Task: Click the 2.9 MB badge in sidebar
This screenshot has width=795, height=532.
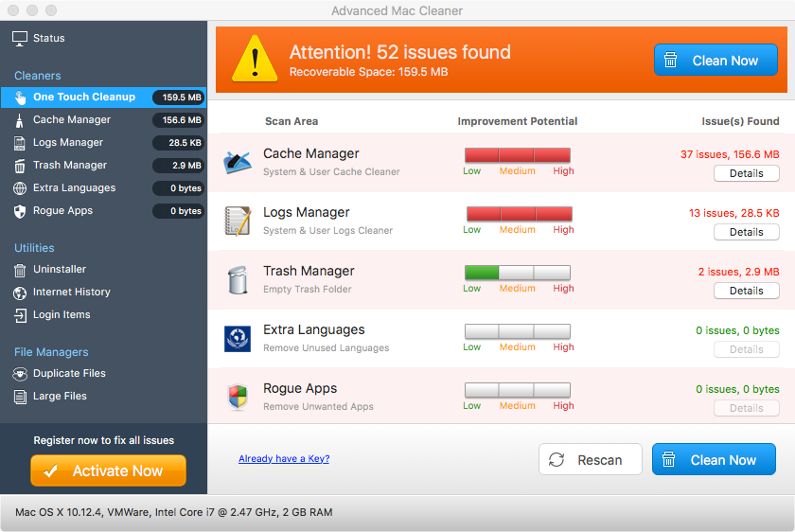Action: (x=179, y=166)
